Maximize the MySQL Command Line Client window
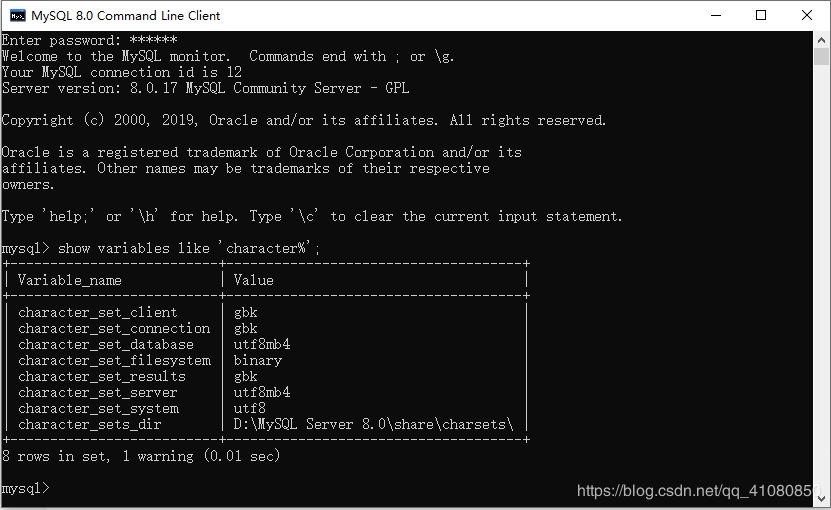This screenshot has width=831, height=510. coord(761,16)
